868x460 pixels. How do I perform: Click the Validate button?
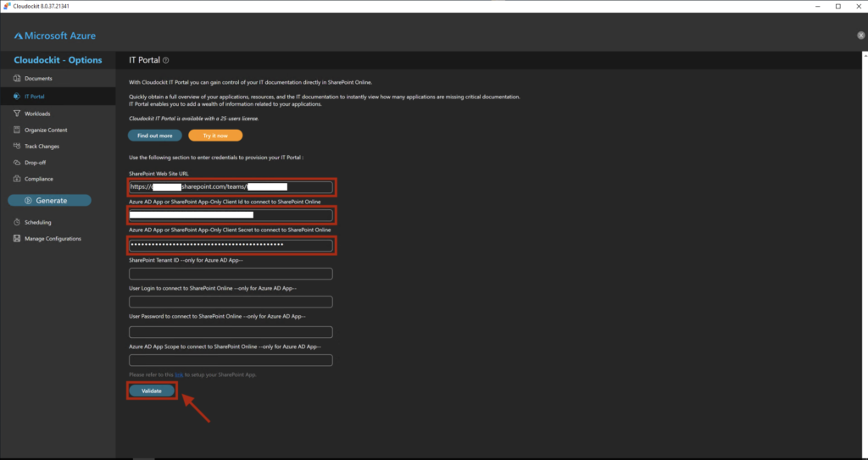coord(152,391)
